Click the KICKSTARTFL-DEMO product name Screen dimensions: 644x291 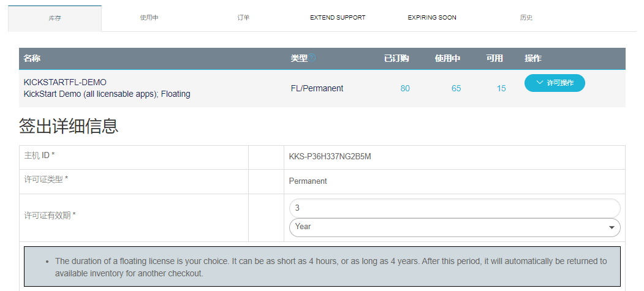[65, 82]
